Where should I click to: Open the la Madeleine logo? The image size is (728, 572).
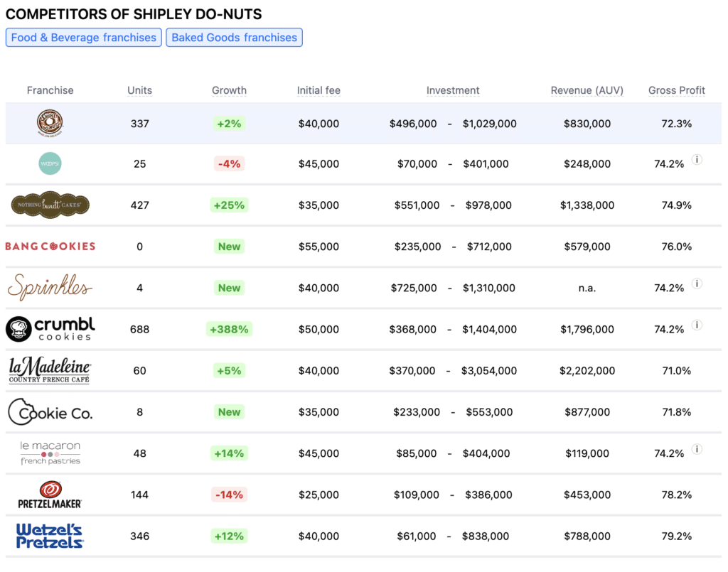click(50, 370)
